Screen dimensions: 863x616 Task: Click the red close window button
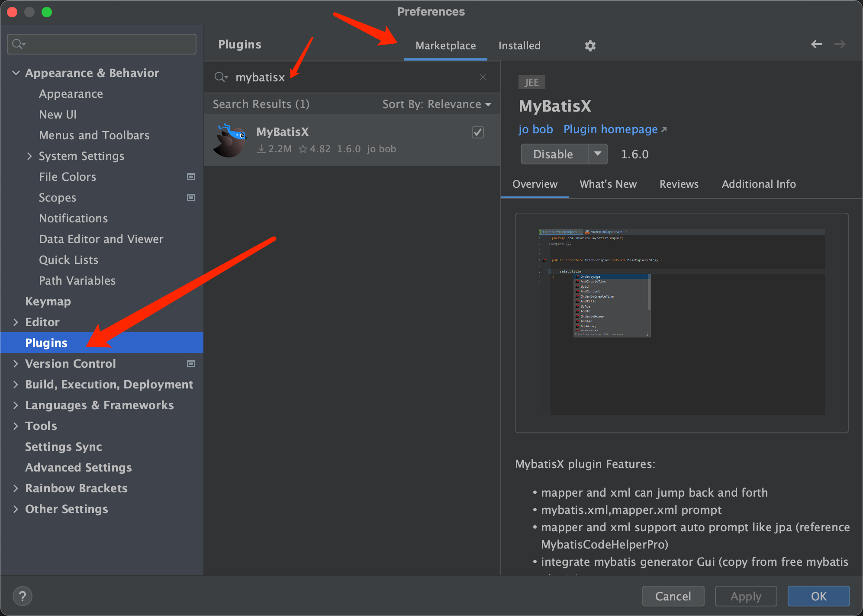12,12
